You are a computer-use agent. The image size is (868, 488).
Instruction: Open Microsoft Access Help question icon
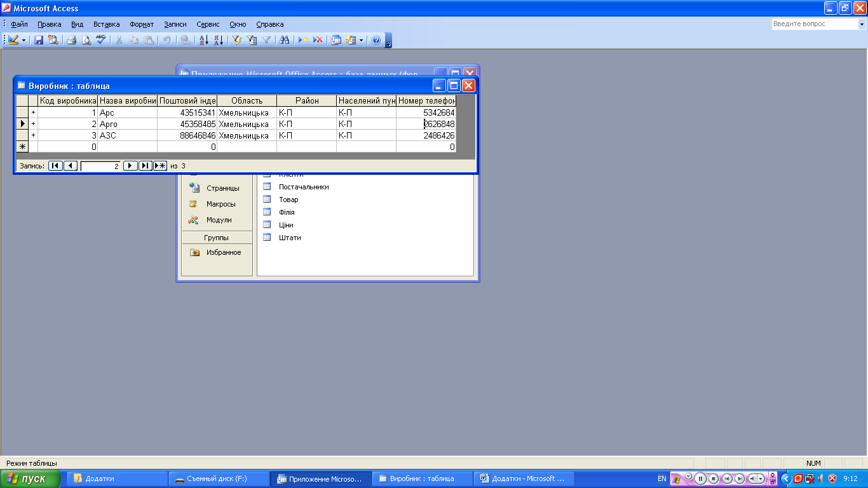click(x=376, y=39)
